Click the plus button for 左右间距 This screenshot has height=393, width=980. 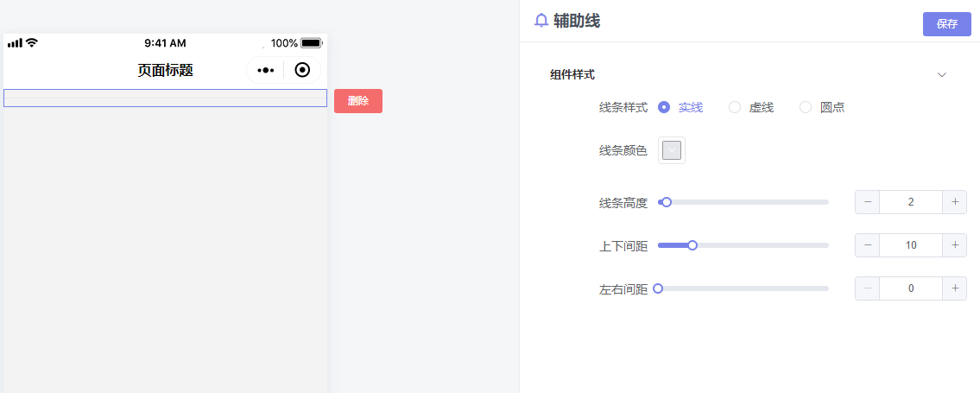[954, 288]
